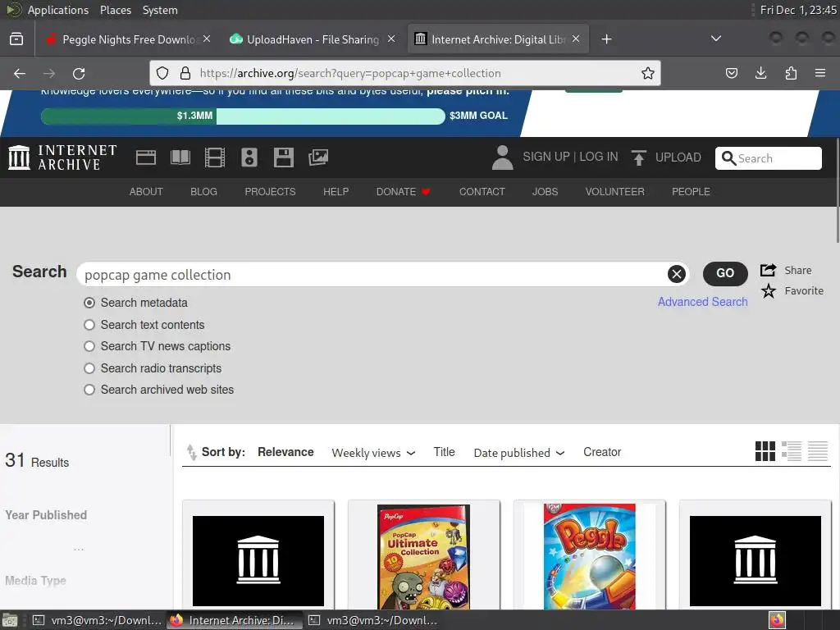Go back to previous page
The height and width of the screenshot is (630, 840).
[20, 73]
